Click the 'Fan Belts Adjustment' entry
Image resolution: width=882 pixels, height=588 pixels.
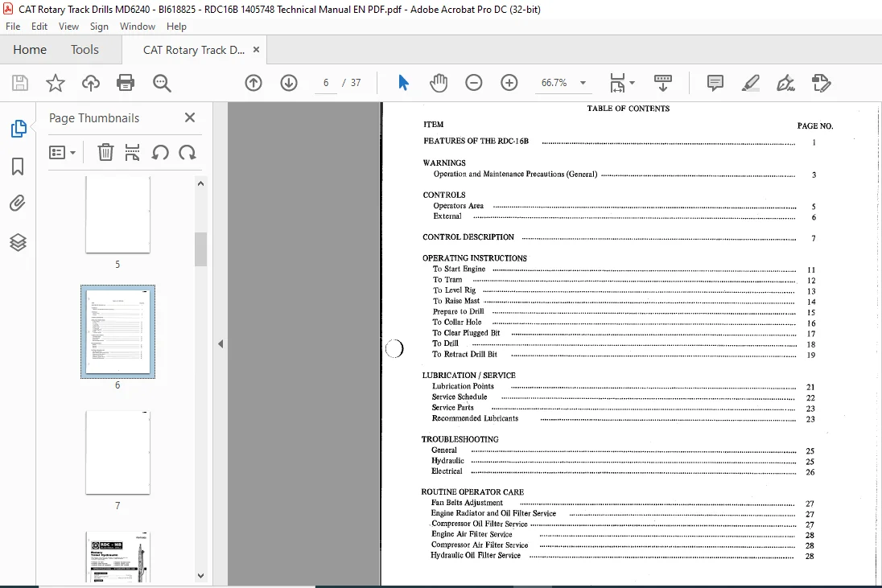[x=467, y=503]
